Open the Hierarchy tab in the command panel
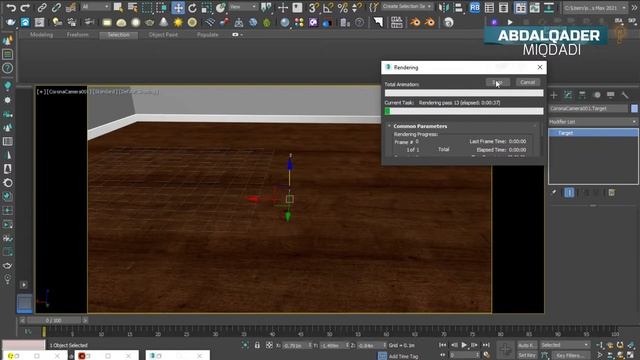 582,95
